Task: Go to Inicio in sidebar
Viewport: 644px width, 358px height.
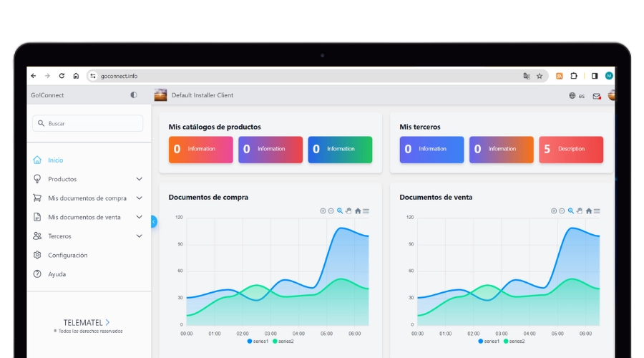Action: coord(55,160)
